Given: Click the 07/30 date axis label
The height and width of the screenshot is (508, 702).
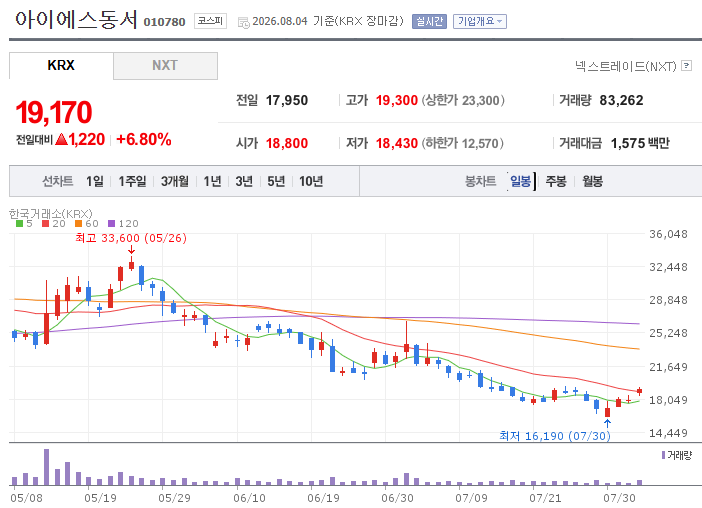Looking at the screenshot, I should [619, 498].
